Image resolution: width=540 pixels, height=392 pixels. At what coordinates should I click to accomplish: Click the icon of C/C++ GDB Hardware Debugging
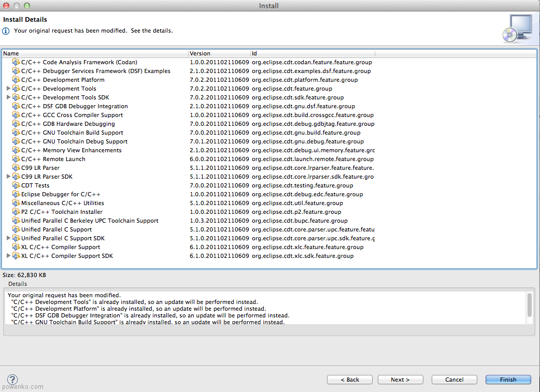pyautogui.click(x=16, y=124)
